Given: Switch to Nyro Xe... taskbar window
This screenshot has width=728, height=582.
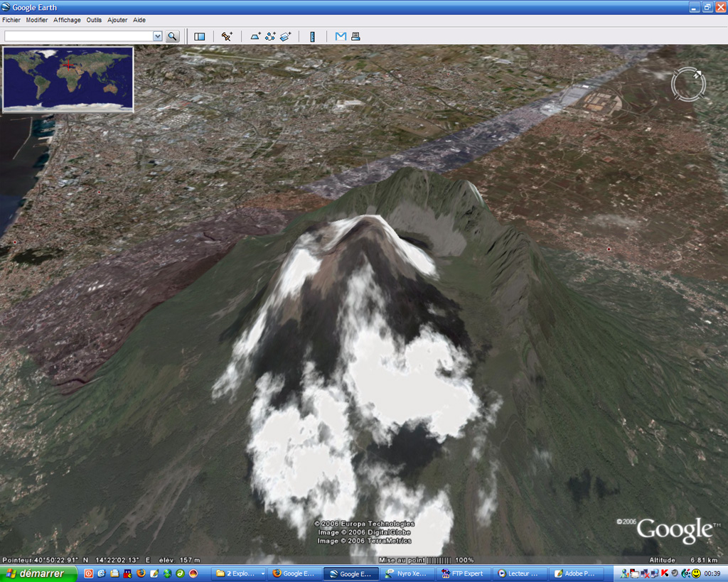Looking at the screenshot, I should click(407, 573).
